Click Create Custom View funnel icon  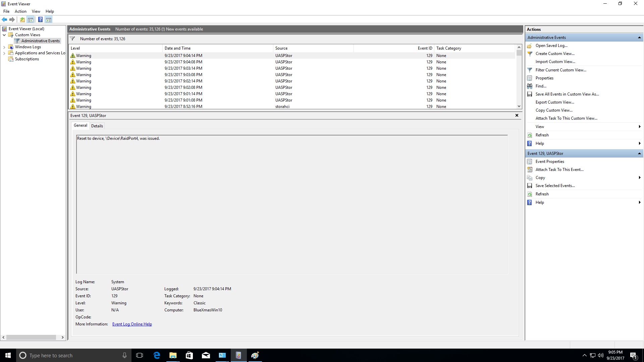(x=530, y=54)
